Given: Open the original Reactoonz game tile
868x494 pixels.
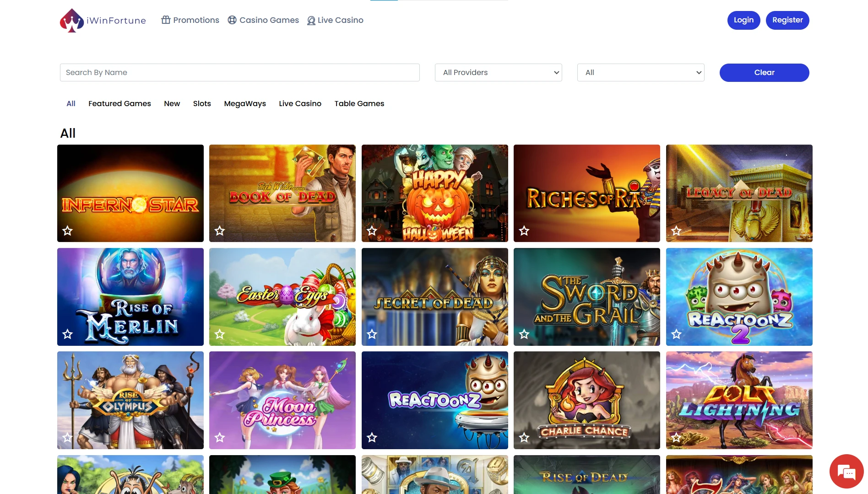Looking at the screenshot, I should tap(435, 400).
